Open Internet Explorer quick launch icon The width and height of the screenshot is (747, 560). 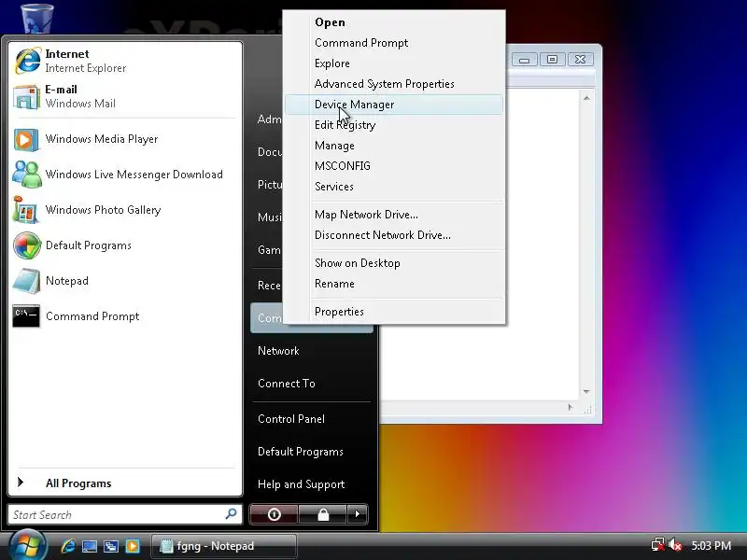(68, 546)
